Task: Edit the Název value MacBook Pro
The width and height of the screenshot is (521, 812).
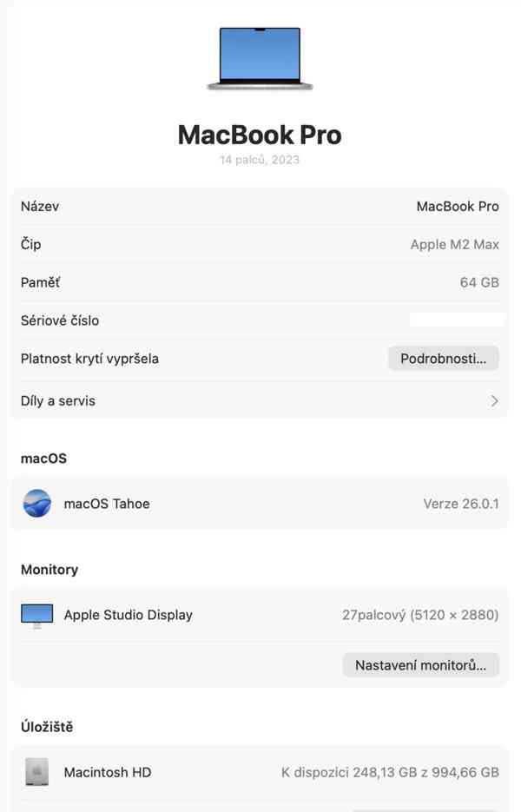Action: tap(458, 207)
